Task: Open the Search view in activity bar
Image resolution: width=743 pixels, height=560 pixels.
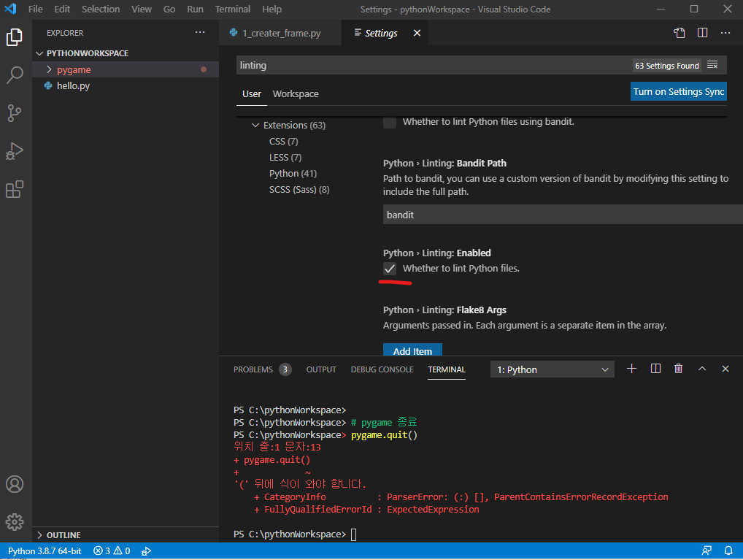Action: pyautogui.click(x=14, y=75)
